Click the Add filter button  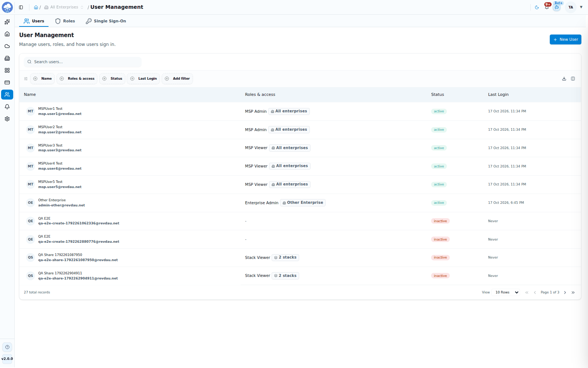point(178,79)
